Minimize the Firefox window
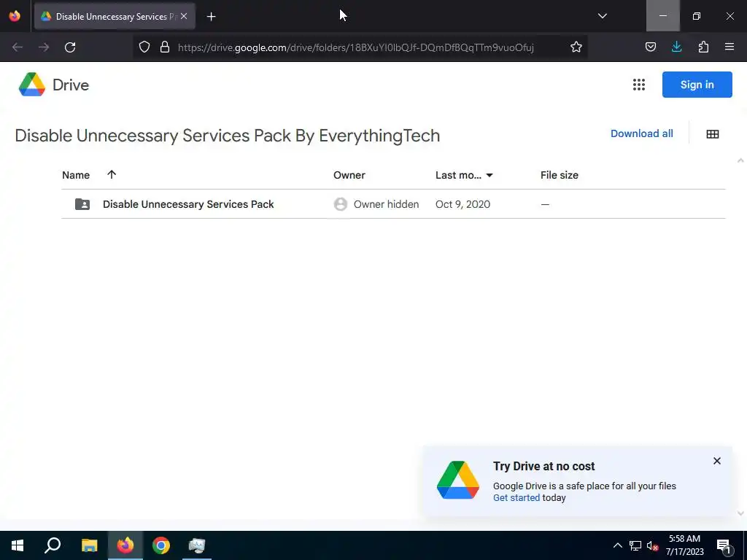The height and width of the screenshot is (560, 747). [662, 16]
